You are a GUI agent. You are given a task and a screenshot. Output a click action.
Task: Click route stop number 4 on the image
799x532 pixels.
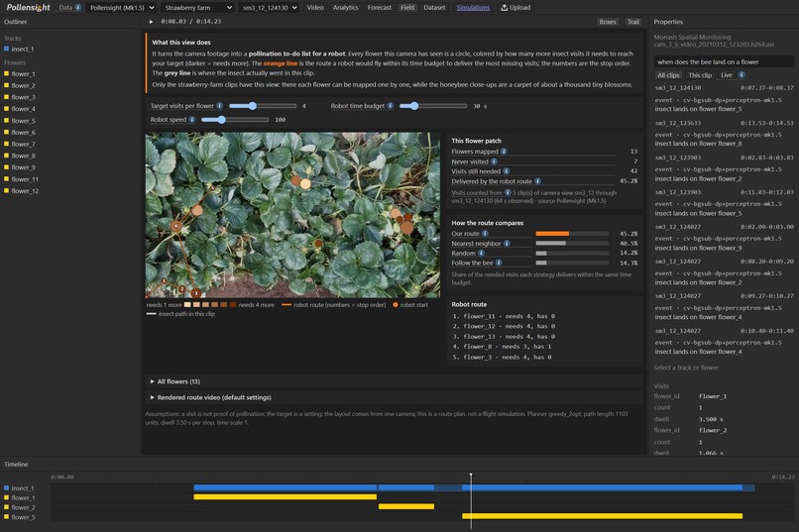(x=176, y=226)
